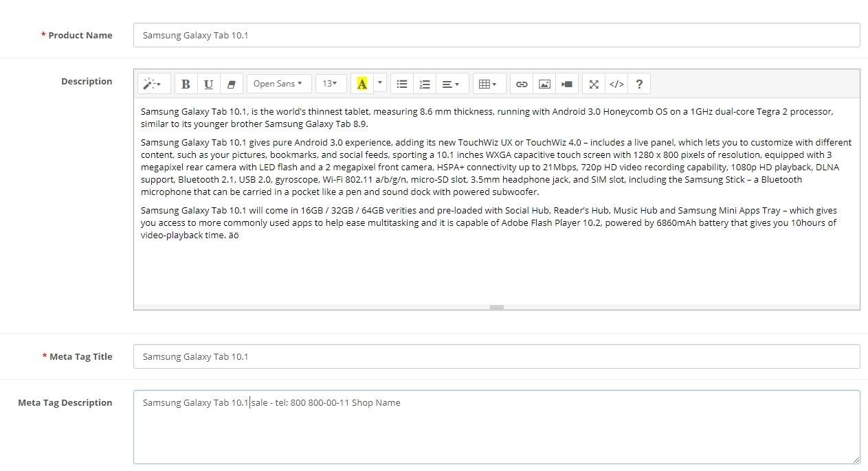The height and width of the screenshot is (471, 868).
Task: Open the paragraph alignment dropdown
Action: pos(451,84)
